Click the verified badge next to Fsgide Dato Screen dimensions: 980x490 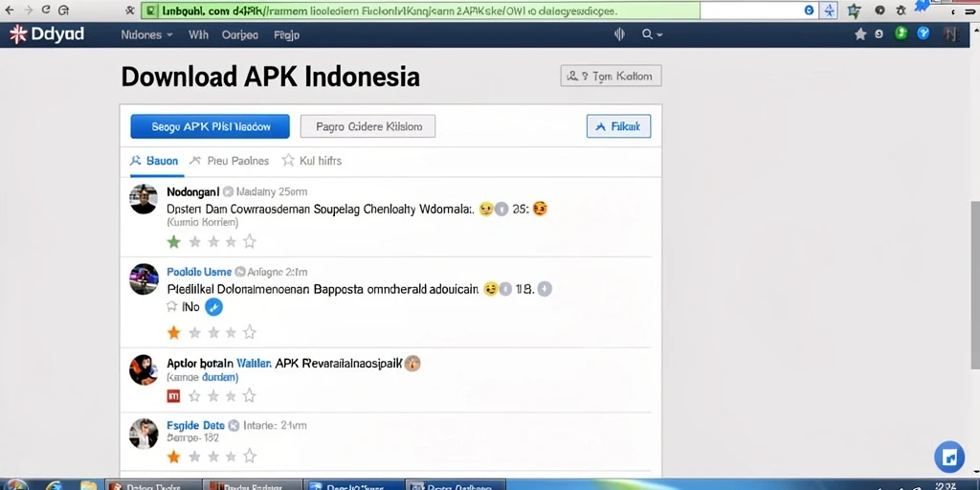(234, 426)
